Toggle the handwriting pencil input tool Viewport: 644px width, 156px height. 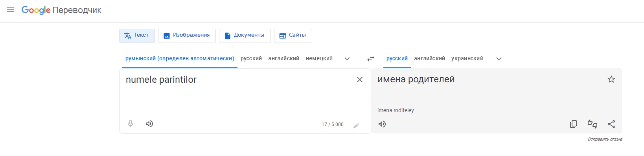[356, 126]
